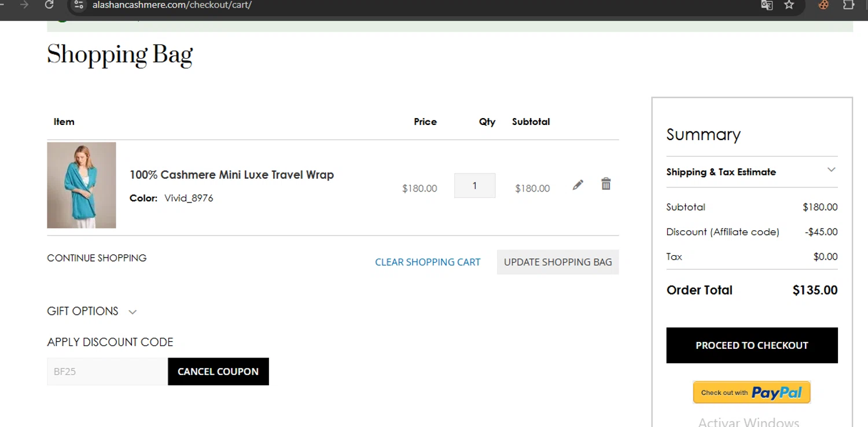This screenshot has width=868, height=427.
Task: Proceed to checkout
Action: pyautogui.click(x=752, y=345)
